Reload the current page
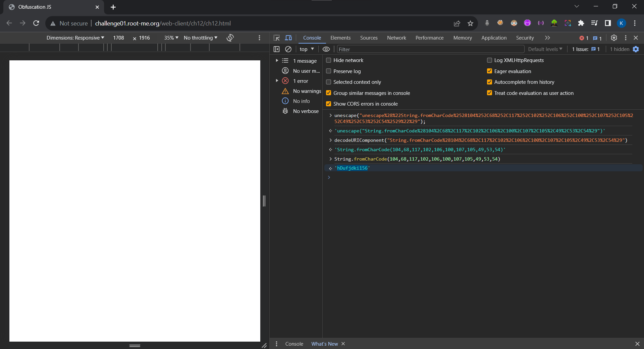This screenshot has width=644, height=349. tap(36, 23)
